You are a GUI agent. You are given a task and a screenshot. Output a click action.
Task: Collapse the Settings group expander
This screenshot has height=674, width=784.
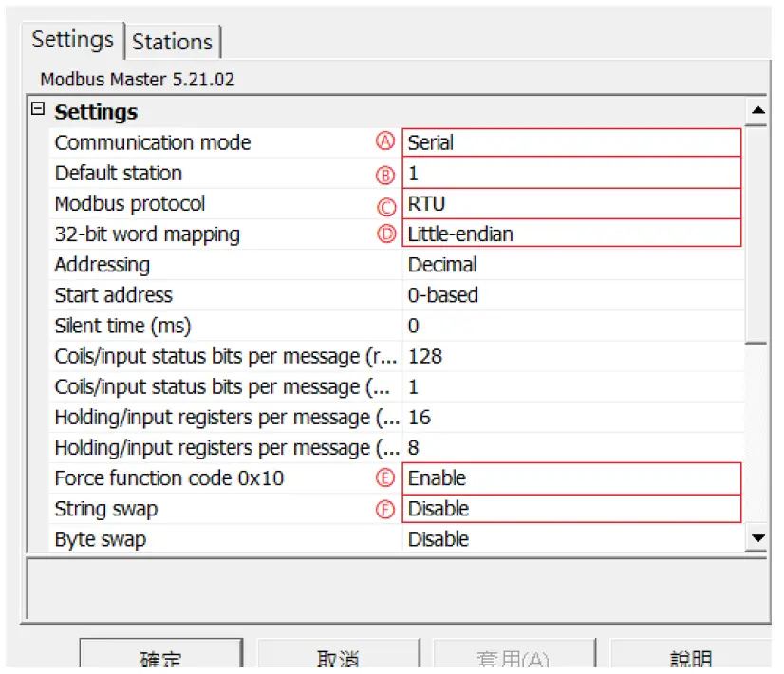coord(38,108)
